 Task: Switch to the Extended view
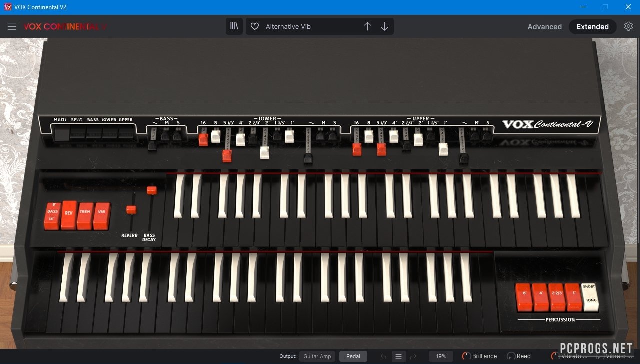[592, 27]
